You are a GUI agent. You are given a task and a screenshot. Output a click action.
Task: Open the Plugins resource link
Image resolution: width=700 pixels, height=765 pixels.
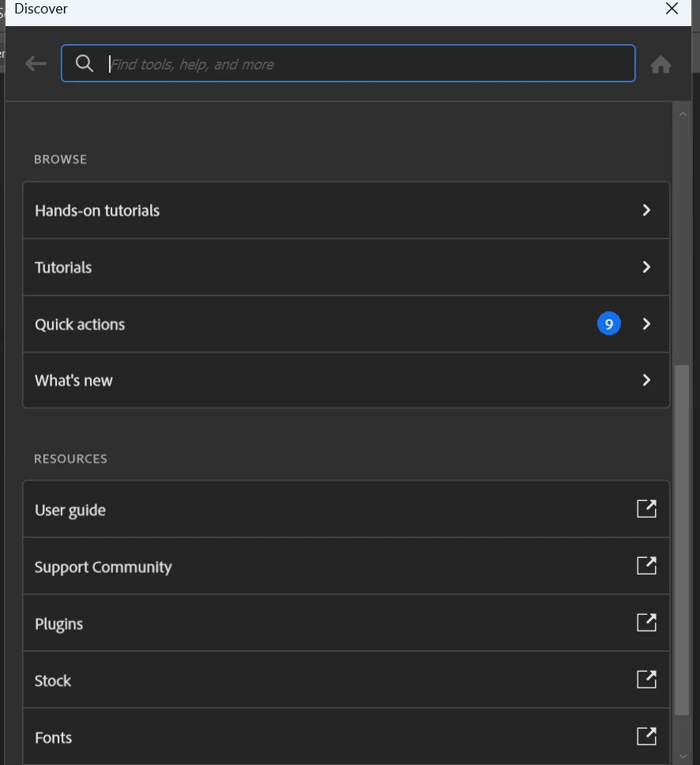(59, 624)
